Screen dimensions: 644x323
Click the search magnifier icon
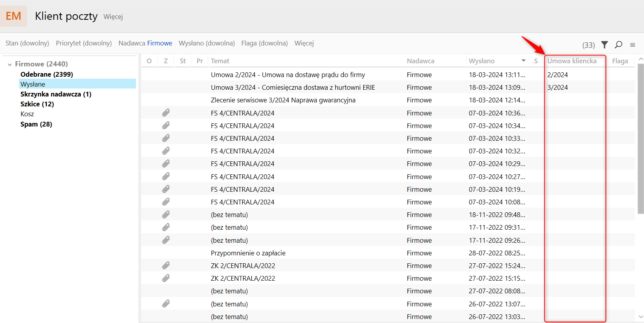click(619, 44)
